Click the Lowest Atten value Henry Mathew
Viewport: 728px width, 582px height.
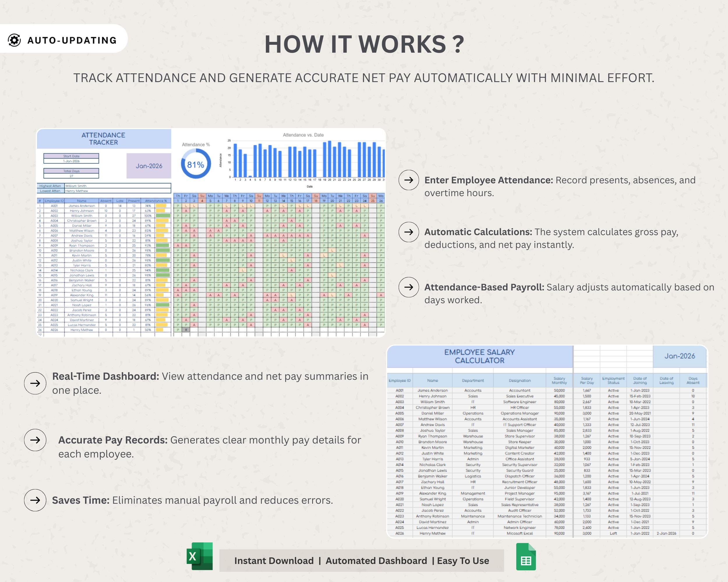[118, 191]
